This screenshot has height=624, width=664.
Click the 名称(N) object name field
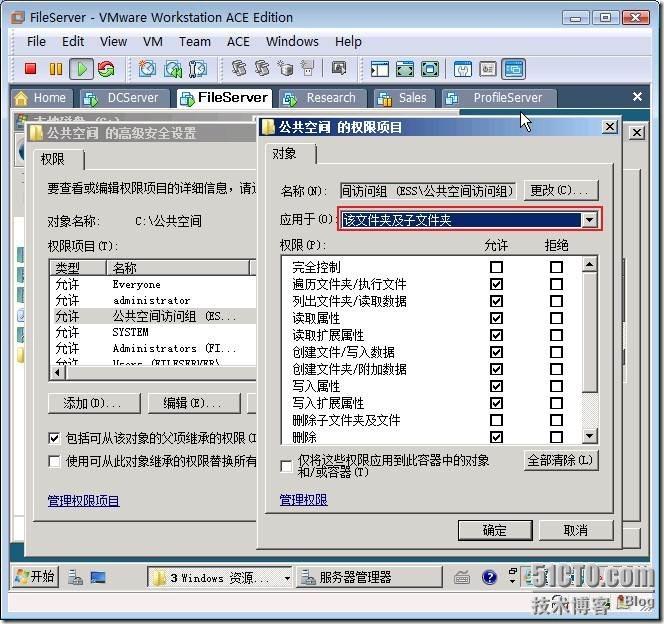427,191
